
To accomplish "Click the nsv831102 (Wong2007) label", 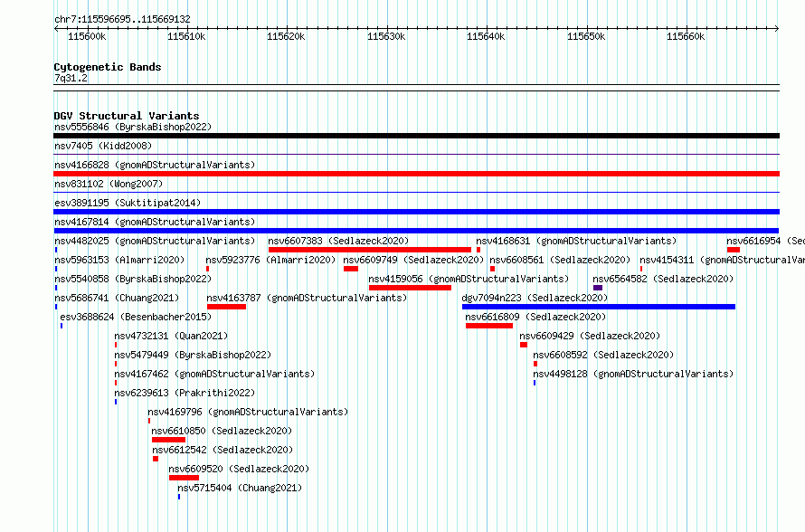I will click(109, 184).
